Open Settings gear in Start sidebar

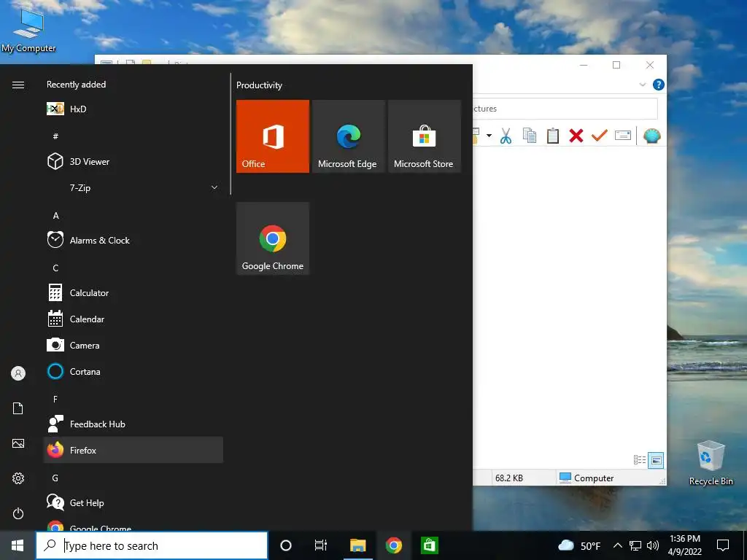point(18,478)
